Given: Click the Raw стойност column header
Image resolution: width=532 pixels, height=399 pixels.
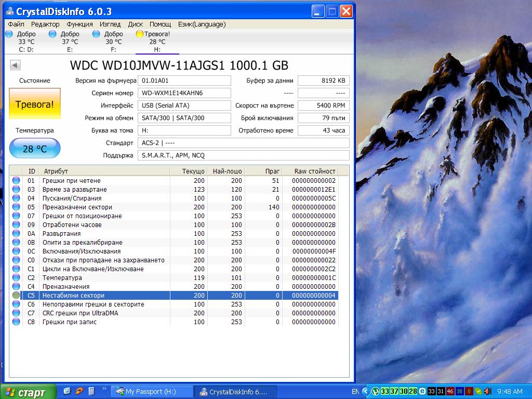Looking at the screenshot, I should pos(315,171).
